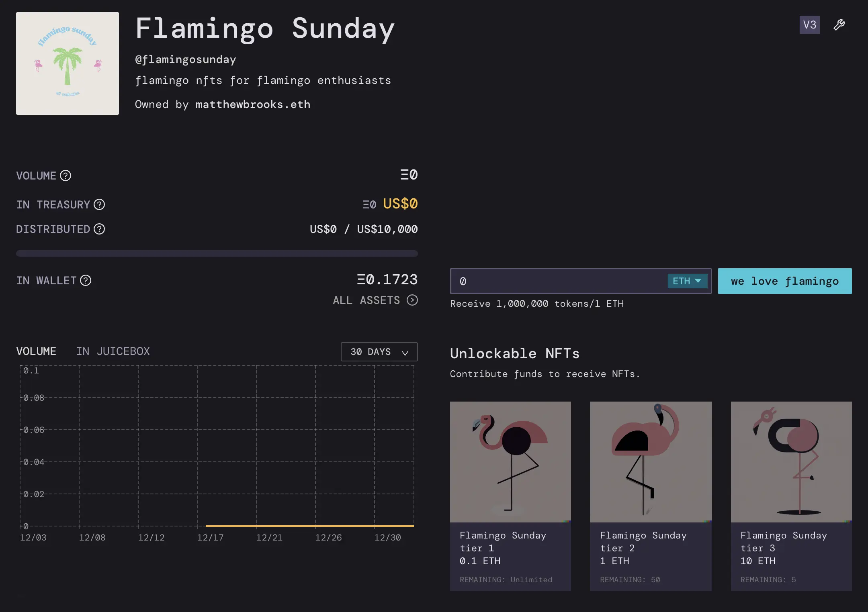Select the Volume chart tab
868x612 pixels.
coord(36,351)
